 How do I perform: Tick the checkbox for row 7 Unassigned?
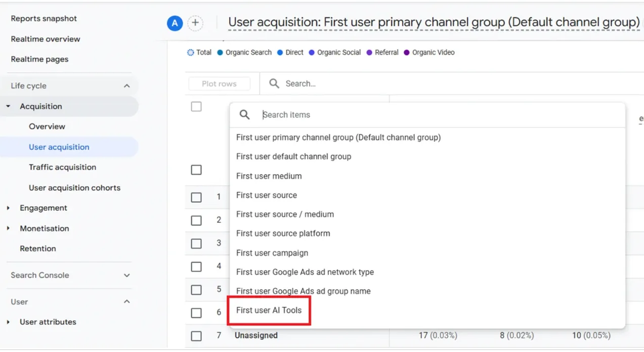pos(196,335)
